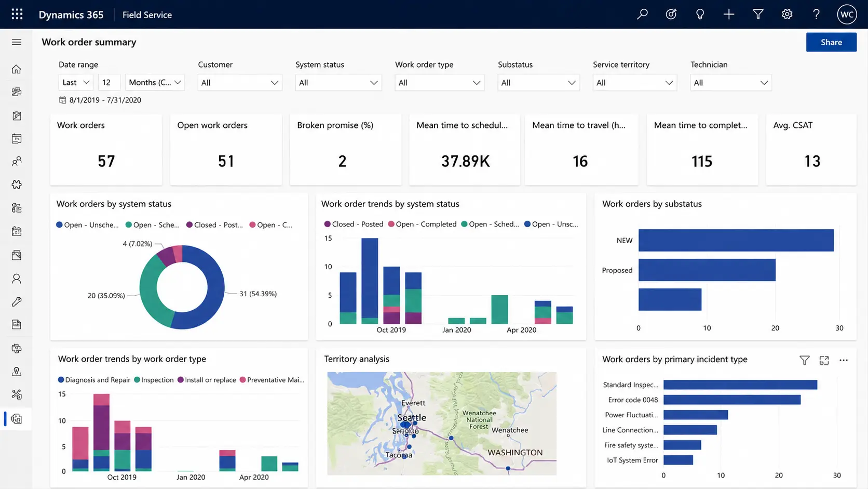Click Inspection legend item in work order type chart
868x489 pixels.
tap(154, 380)
